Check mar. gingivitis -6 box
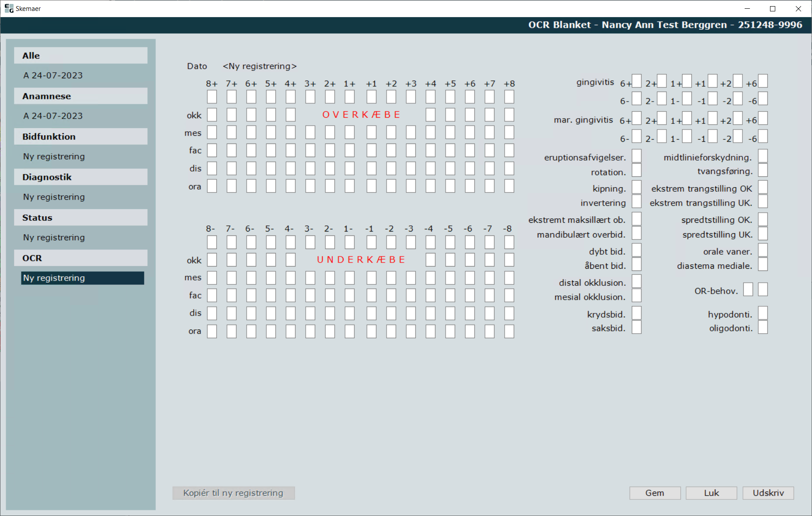The height and width of the screenshot is (516, 812). click(763, 136)
